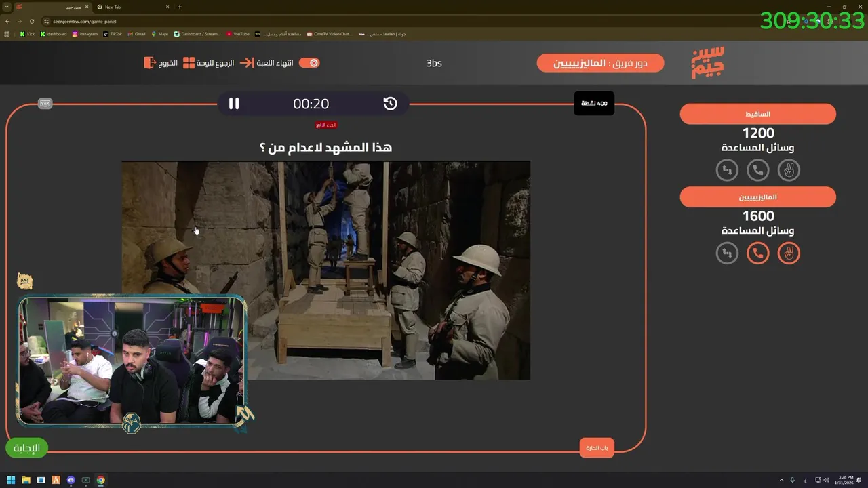Close the New Tab browser tab

click(167, 7)
